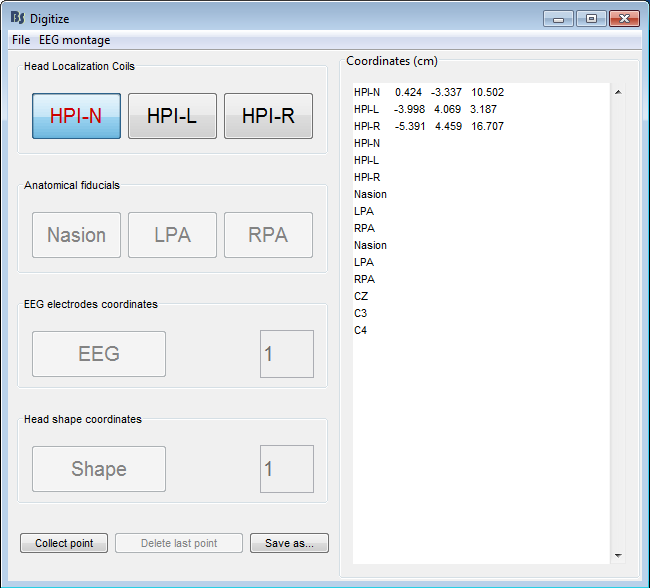Click the Collect point button
The height and width of the screenshot is (588, 650).
pyautogui.click(x=64, y=543)
